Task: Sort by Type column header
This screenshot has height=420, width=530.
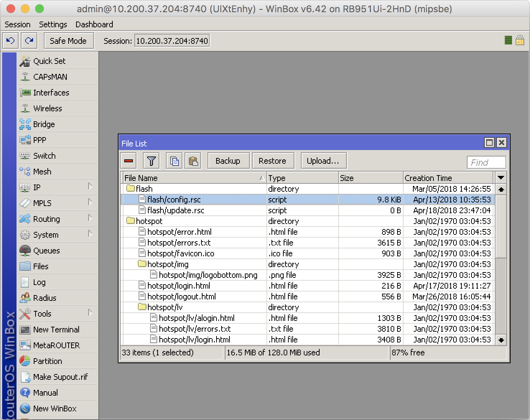Action: (x=303, y=178)
